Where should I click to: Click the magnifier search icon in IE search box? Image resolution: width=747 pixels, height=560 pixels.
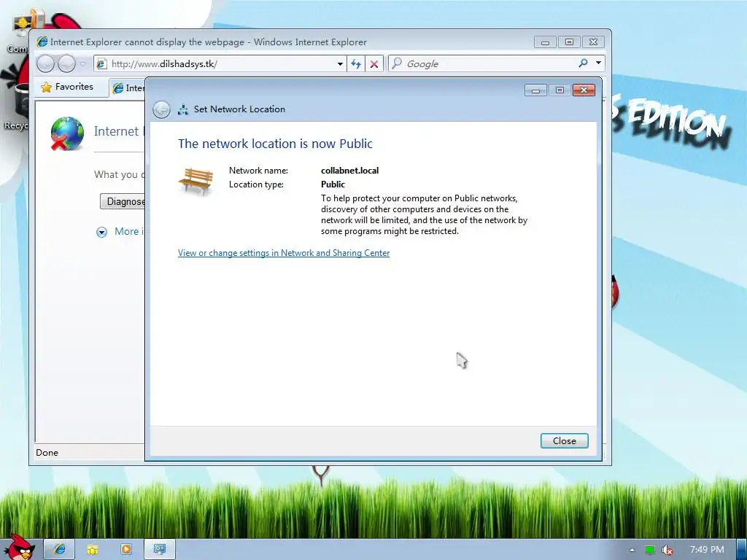click(583, 63)
